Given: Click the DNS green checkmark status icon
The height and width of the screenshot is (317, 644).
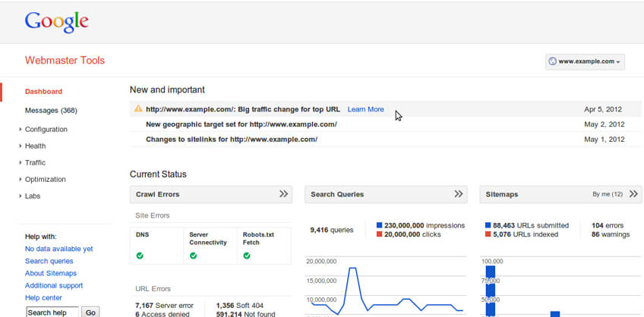Looking at the screenshot, I should 140,256.
